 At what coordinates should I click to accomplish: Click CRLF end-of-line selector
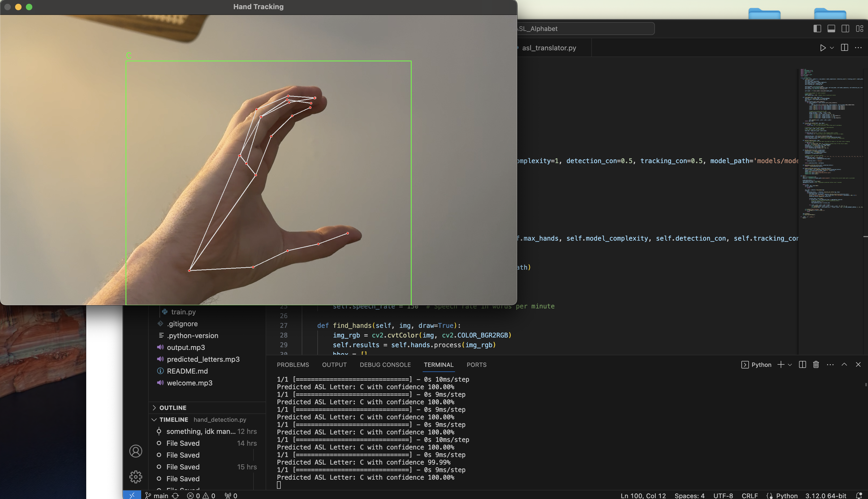pos(749,496)
